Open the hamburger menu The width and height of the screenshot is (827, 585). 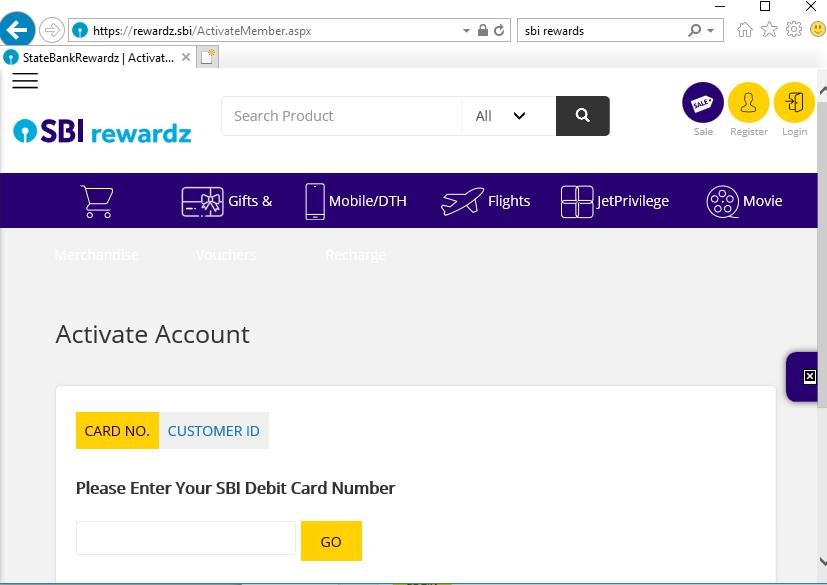[x=25, y=81]
